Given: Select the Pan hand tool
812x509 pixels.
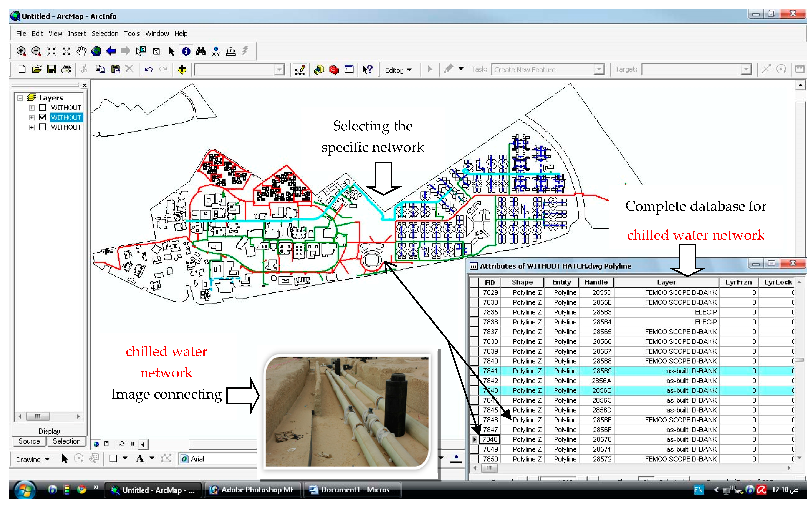Looking at the screenshot, I should click(x=81, y=51).
